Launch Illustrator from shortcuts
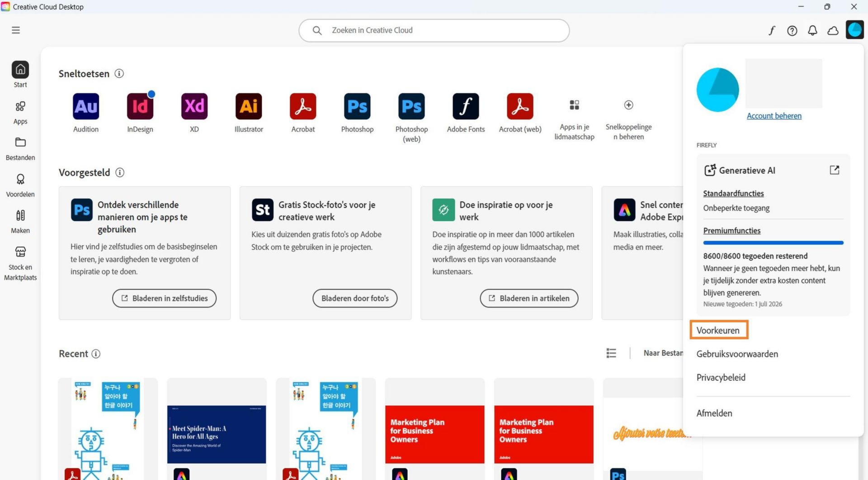Screen dimensions: 868x480 pos(249,106)
